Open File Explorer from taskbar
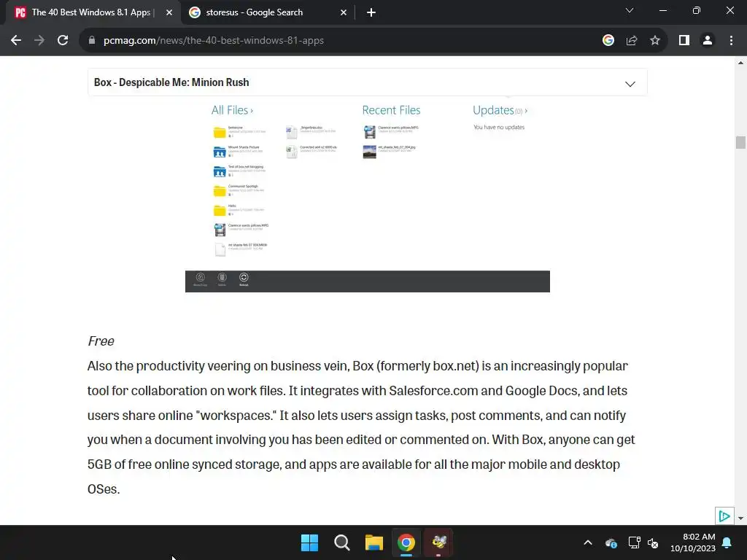This screenshot has width=747, height=560. [374, 542]
